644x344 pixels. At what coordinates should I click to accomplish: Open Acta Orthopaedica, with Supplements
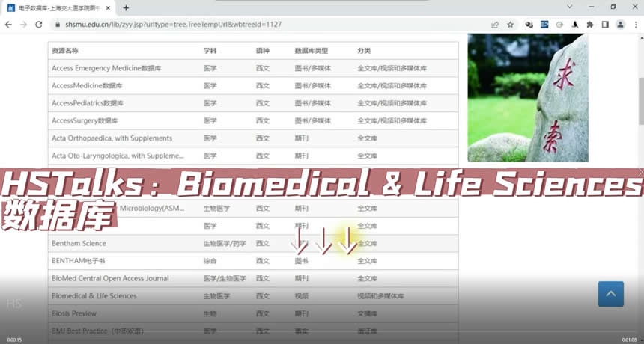112,138
